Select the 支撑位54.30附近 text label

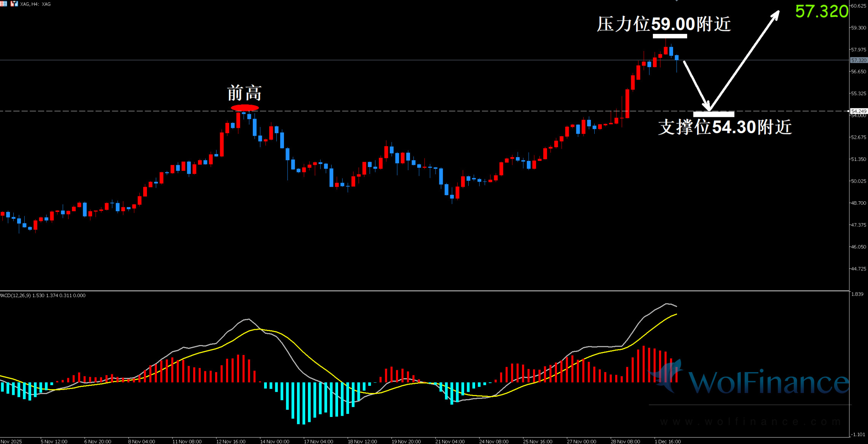(725, 127)
